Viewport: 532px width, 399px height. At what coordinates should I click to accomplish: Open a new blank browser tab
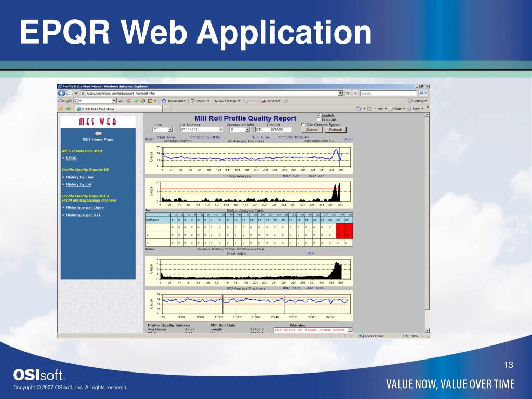[167, 109]
